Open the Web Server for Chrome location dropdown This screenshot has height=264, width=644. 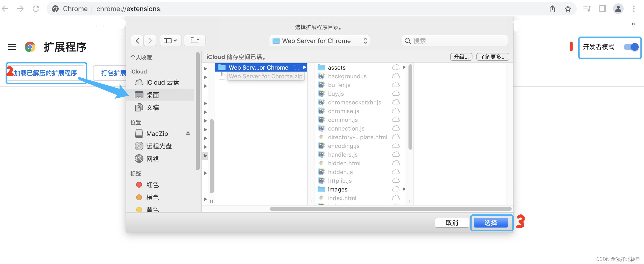[x=319, y=40]
